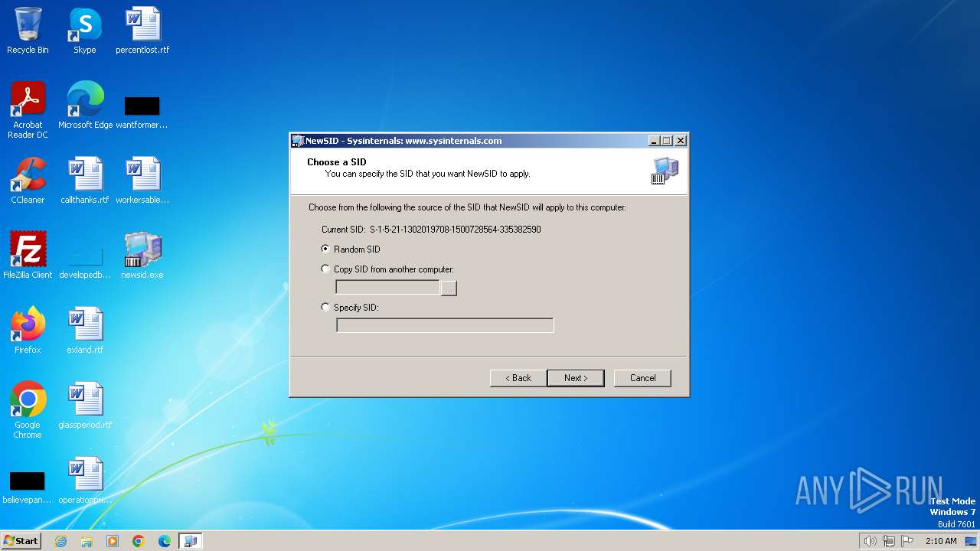Open the Recycle Bin desktop icon
The height and width of the screenshot is (551, 980).
28,31
